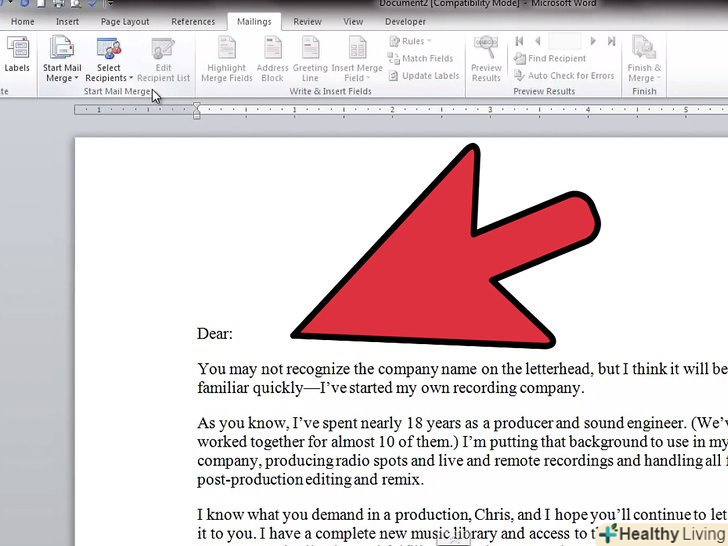
Task: Click Auto Check for Errors
Action: [564, 76]
